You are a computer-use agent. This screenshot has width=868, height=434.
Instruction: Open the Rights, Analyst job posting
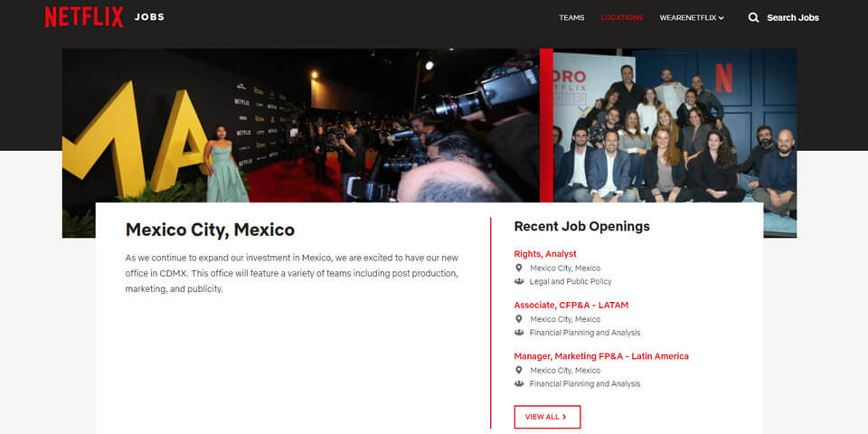545,254
